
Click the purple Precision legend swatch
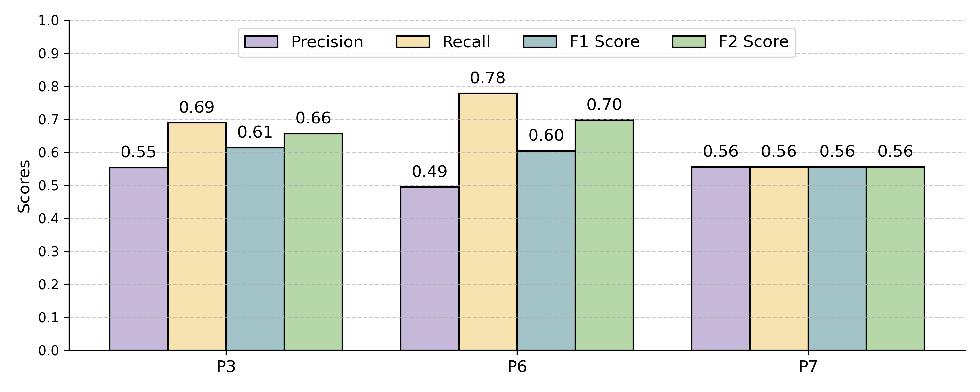261,41
